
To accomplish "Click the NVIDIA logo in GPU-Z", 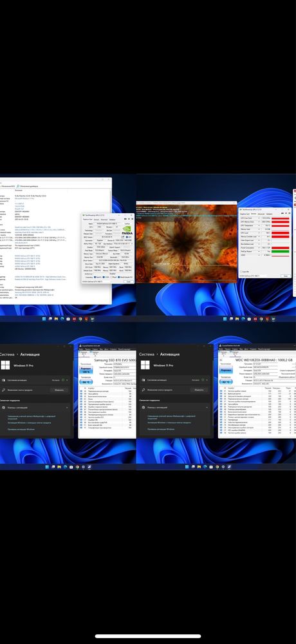I will coord(127,231).
